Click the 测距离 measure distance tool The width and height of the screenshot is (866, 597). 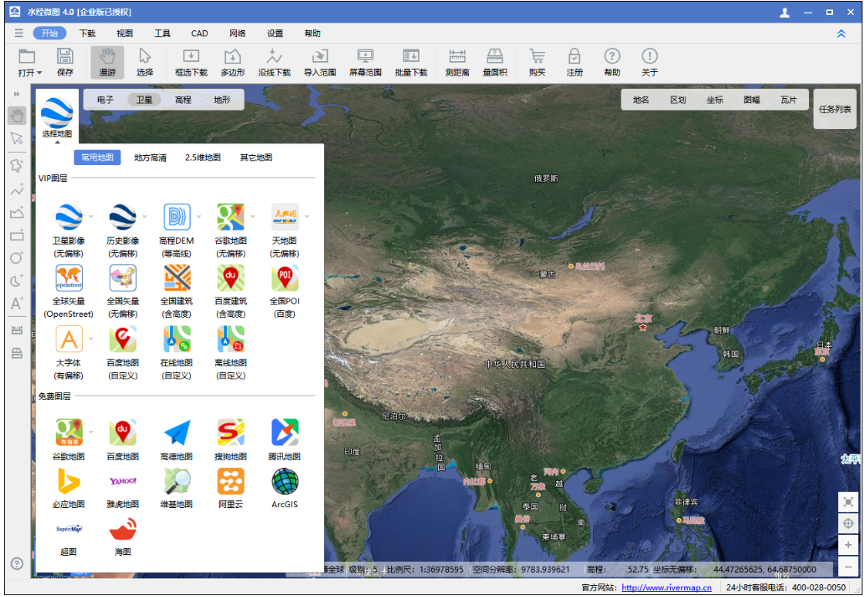pyautogui.click(x=457, y=62)
